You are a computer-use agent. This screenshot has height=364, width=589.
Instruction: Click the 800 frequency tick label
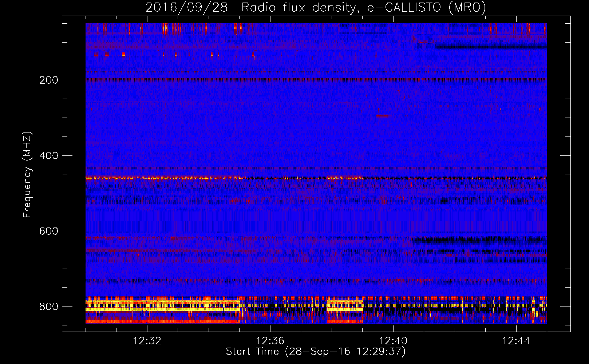coord(48,306)
